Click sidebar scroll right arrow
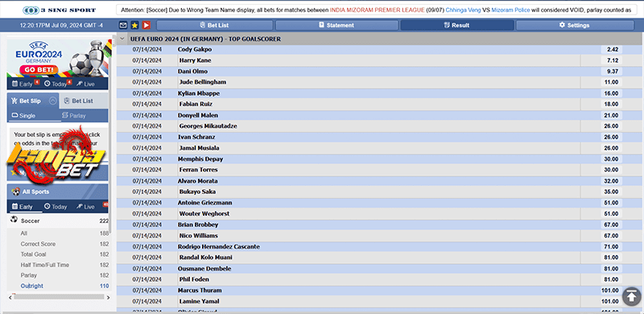 coord(108,297)
